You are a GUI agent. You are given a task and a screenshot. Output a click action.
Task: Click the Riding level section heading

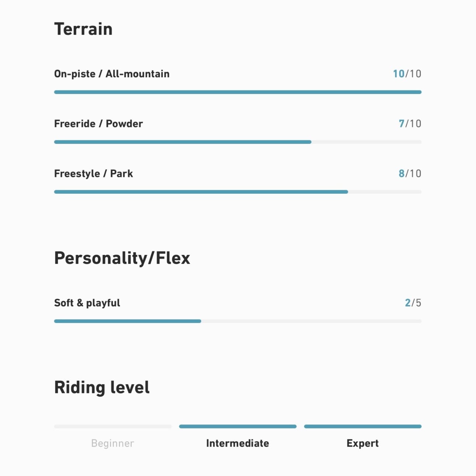pos(102,387)
